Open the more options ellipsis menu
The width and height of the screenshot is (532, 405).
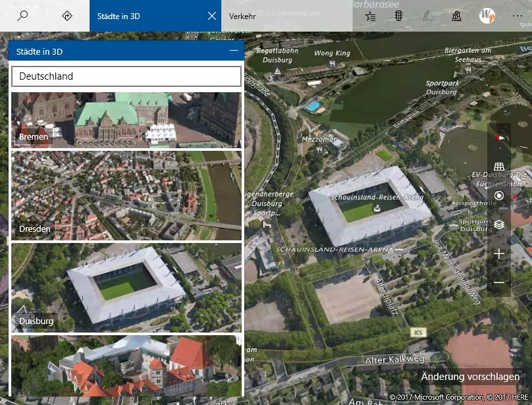click(x=516, y=16)
